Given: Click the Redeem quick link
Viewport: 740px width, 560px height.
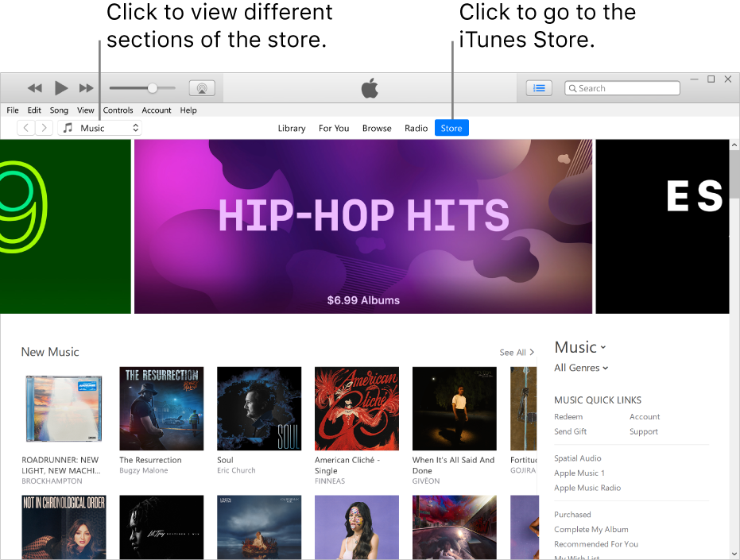Looking at the screenshot, I should [568, 416].
